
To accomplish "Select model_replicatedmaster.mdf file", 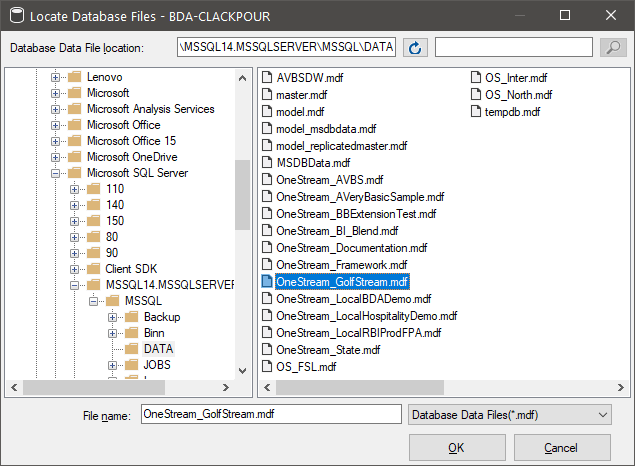I will click(341, 146).
